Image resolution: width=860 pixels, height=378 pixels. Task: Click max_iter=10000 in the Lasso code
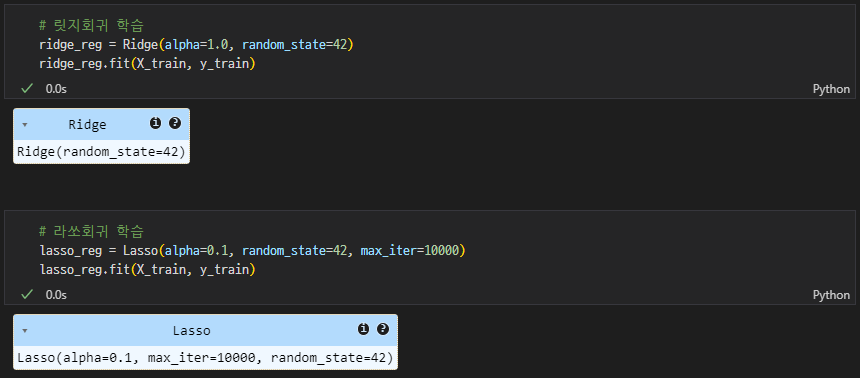[410, 251]
